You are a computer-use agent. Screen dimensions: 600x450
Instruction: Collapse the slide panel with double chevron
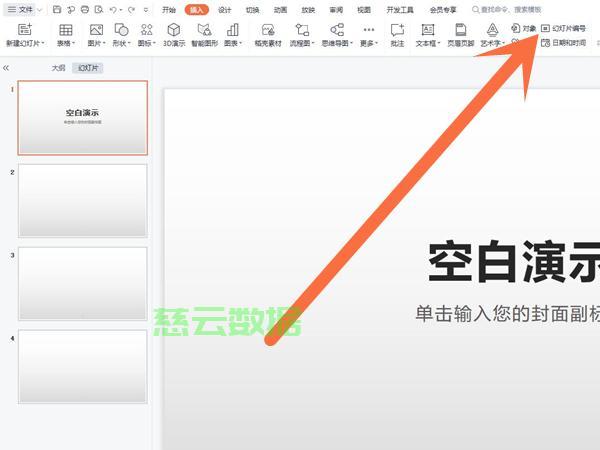[x=6, y=68]
